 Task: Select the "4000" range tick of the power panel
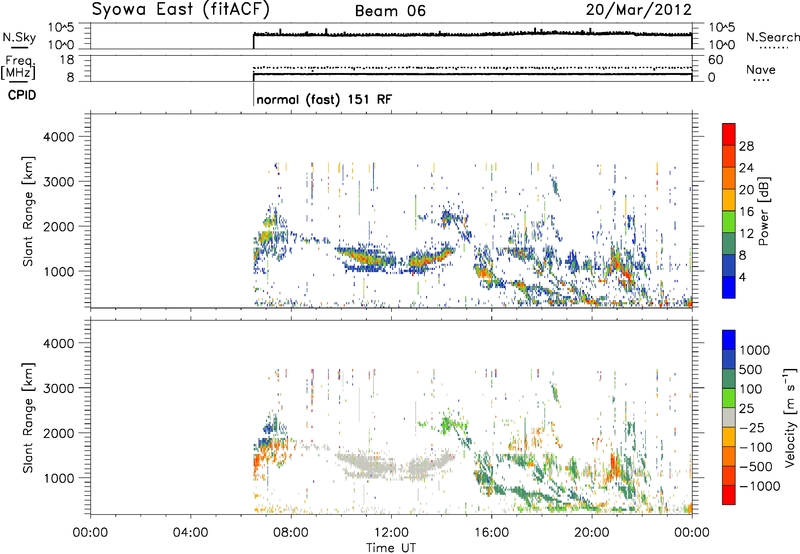click(x=58, y=137)
